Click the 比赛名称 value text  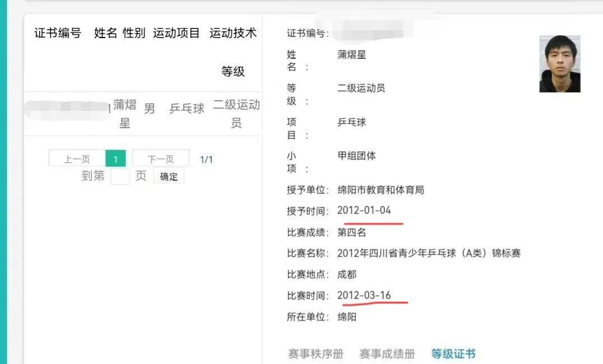(429, 253)
